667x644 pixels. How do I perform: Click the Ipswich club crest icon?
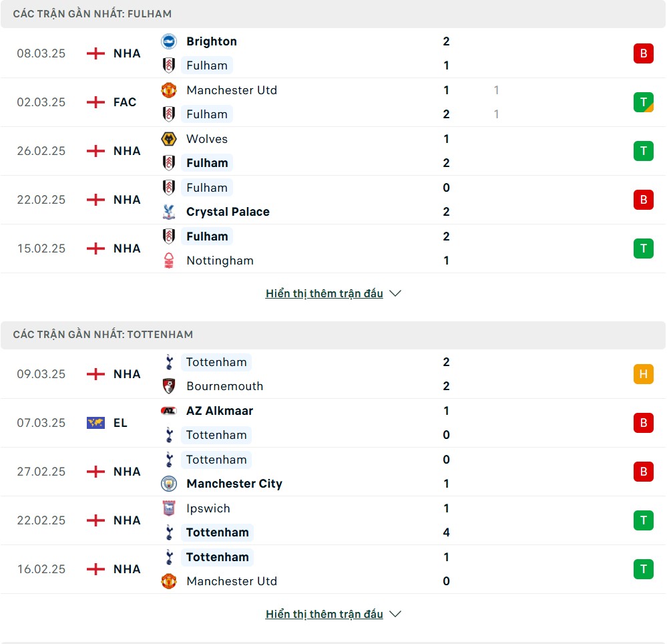pyautogui.click(x=169, y=508)
